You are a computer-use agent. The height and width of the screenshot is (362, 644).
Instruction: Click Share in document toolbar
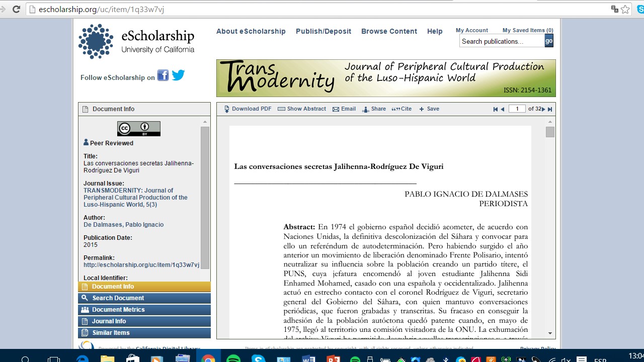(374, 109)
